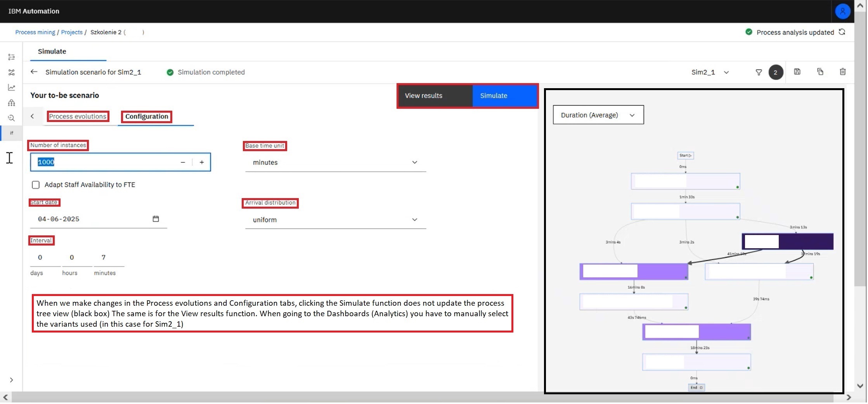
Task: Open the Start date calendar picker
Action: pyautogui.click(x=156, y=219)
